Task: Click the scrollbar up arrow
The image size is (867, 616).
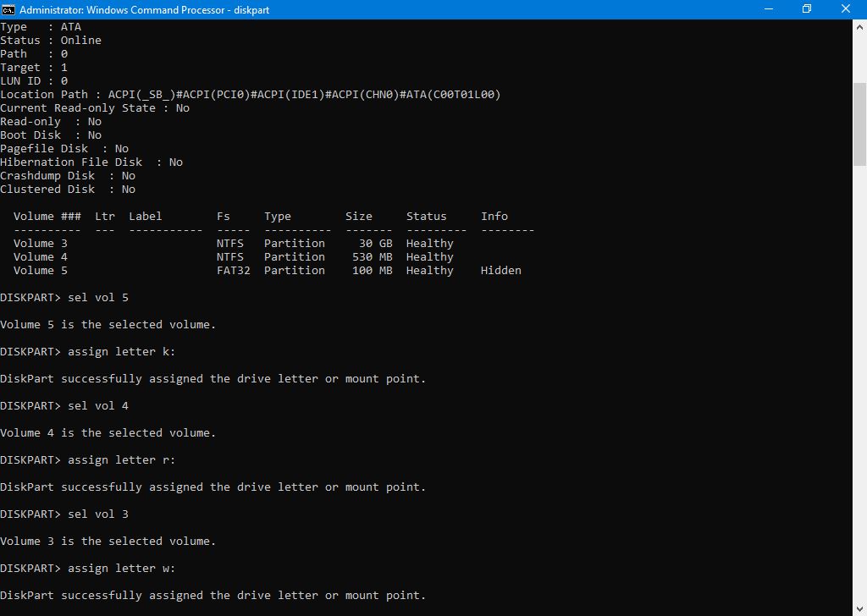Action: click(859, 27)
